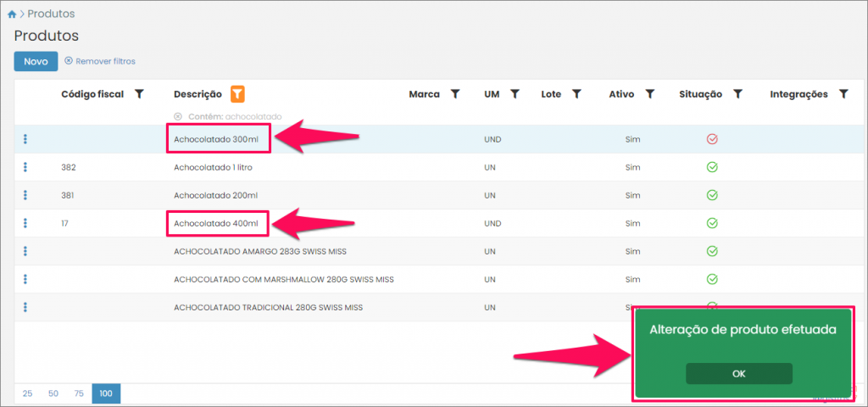Open filter for Marca column
868x407 pixels.
point(454,94)
